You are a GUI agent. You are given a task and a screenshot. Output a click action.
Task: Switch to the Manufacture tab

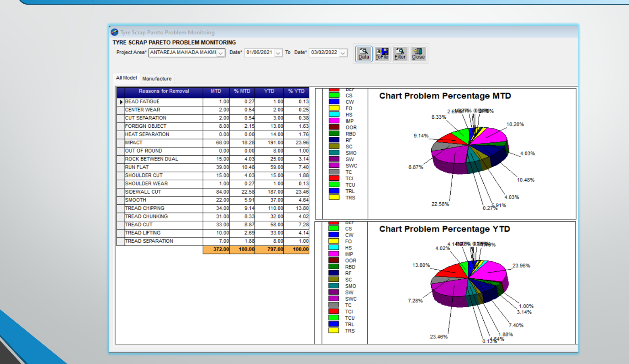[157, 79]
